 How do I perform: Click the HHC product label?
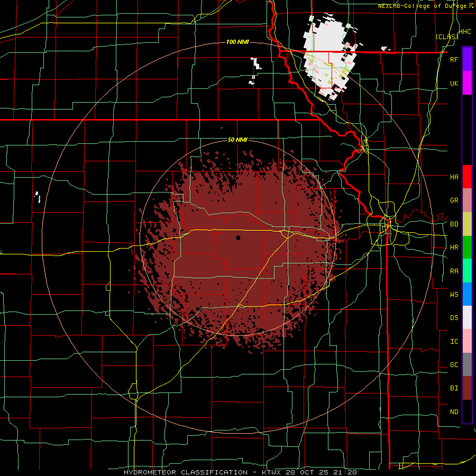465,32
